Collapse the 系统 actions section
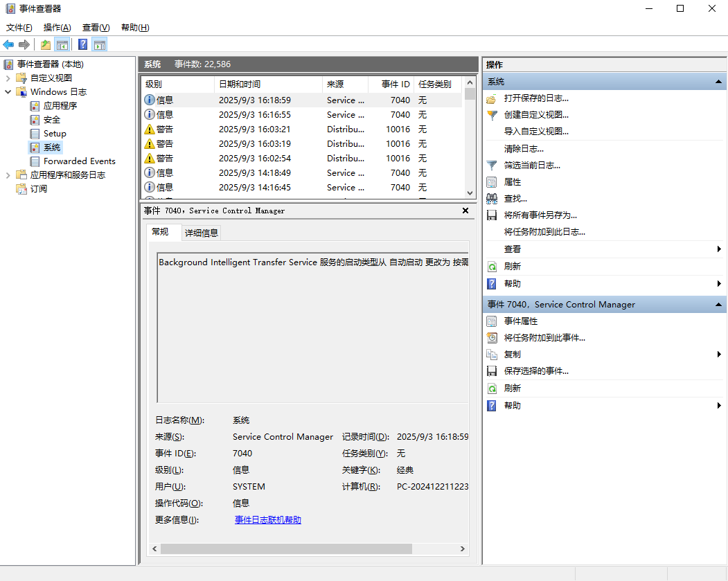 tap(718, 82)
